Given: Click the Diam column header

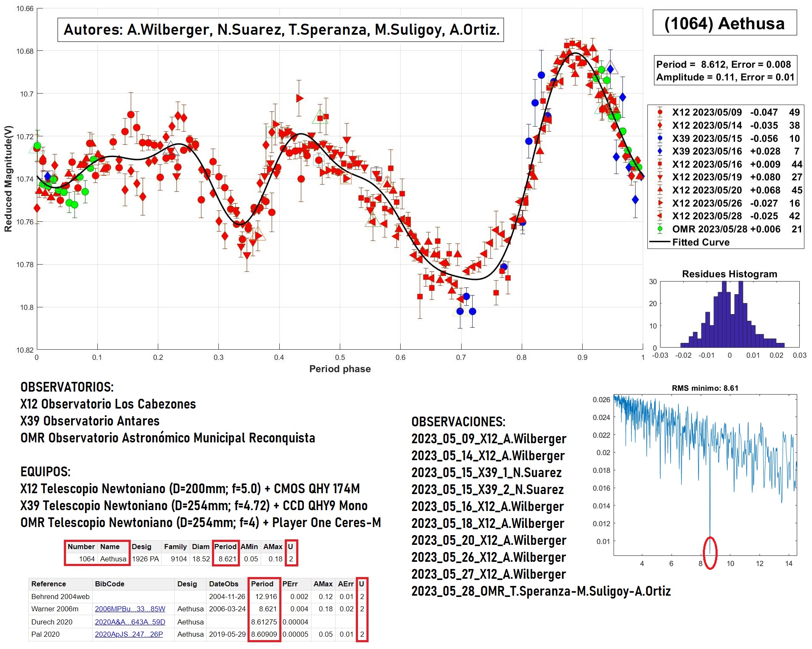Looking at the screenshot, I should 201,547.
